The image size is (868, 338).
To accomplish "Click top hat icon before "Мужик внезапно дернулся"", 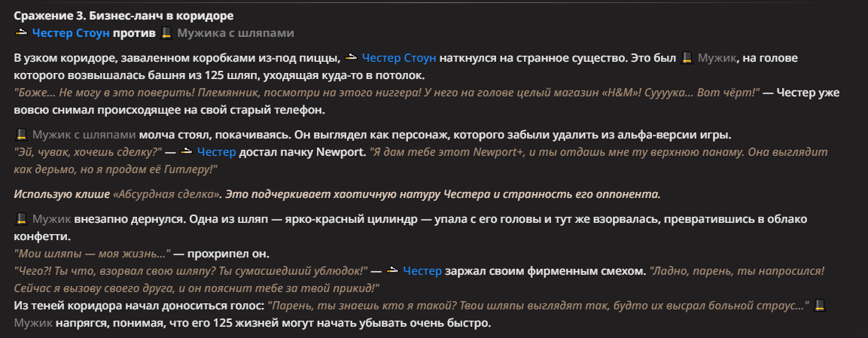I will pos(21,219).
